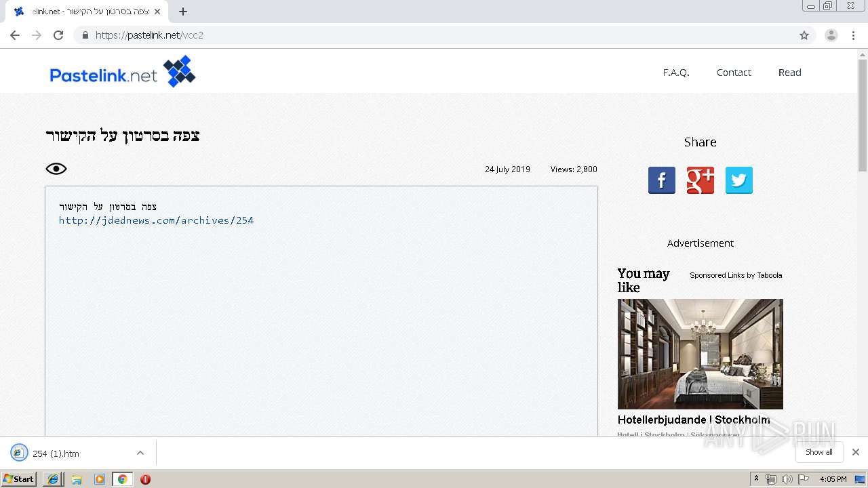Close the Pastelink browser tab
Viewport: 868px width, 488px height.
click(x=157, y=12)
